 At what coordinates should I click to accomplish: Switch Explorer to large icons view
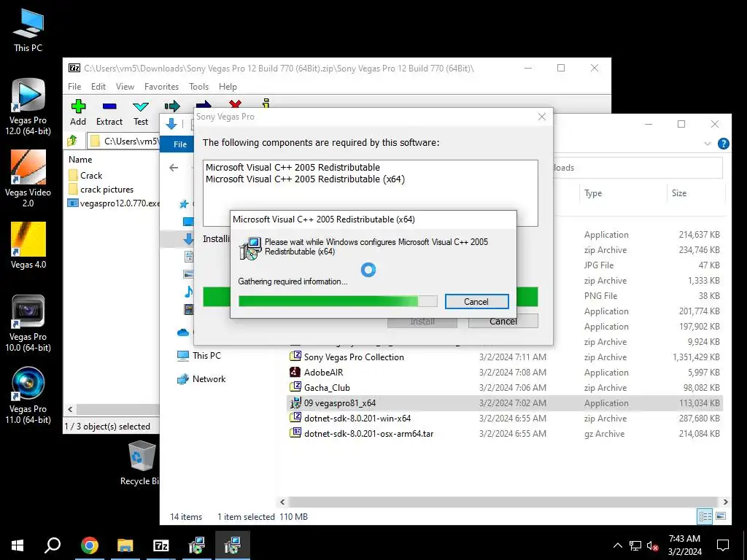tap(721, 516)
